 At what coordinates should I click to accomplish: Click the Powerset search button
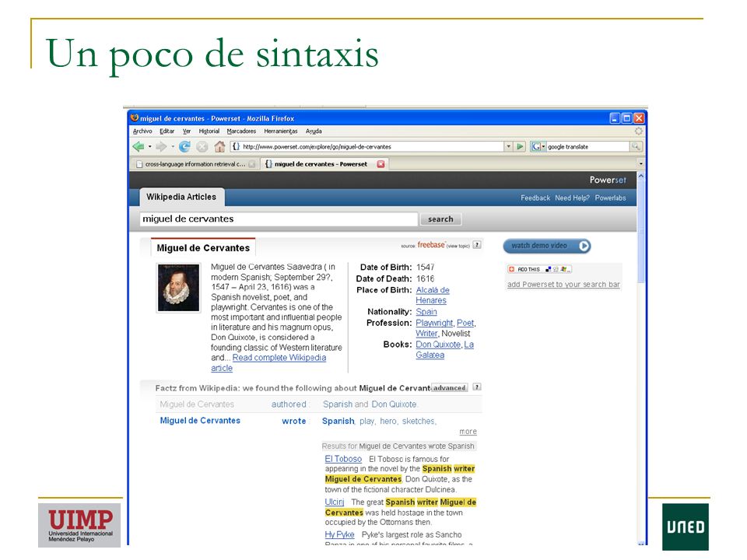(440, 219)
